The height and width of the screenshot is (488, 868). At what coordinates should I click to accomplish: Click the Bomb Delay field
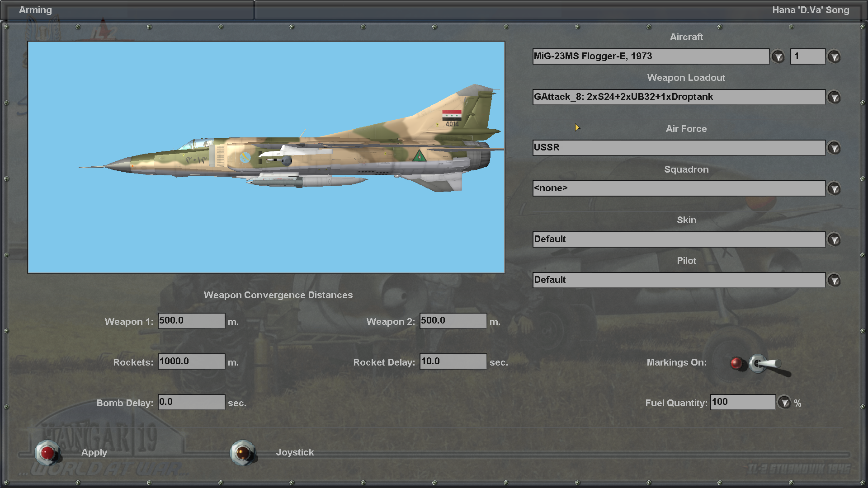point(191,402)
